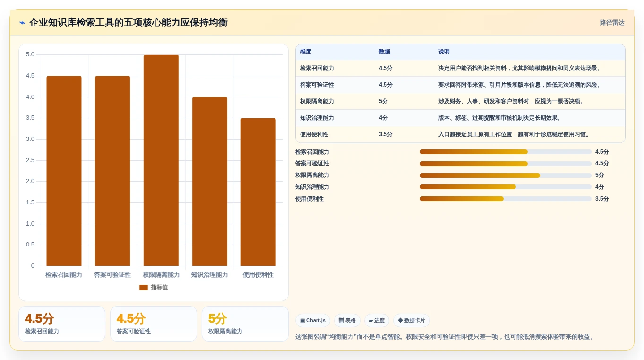
Task: Click the 使用便利性 bar in chart
Action: click(x=258, y=192)
